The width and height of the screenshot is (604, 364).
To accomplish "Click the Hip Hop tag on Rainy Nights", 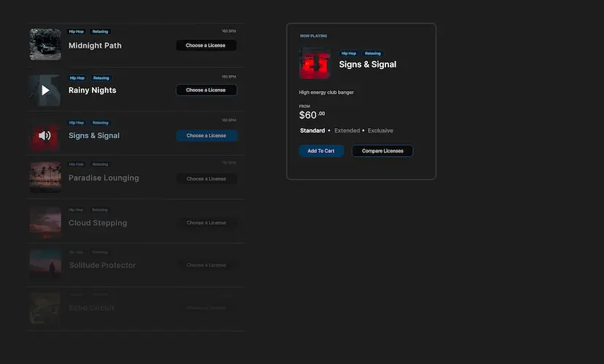I will (77, 78).
